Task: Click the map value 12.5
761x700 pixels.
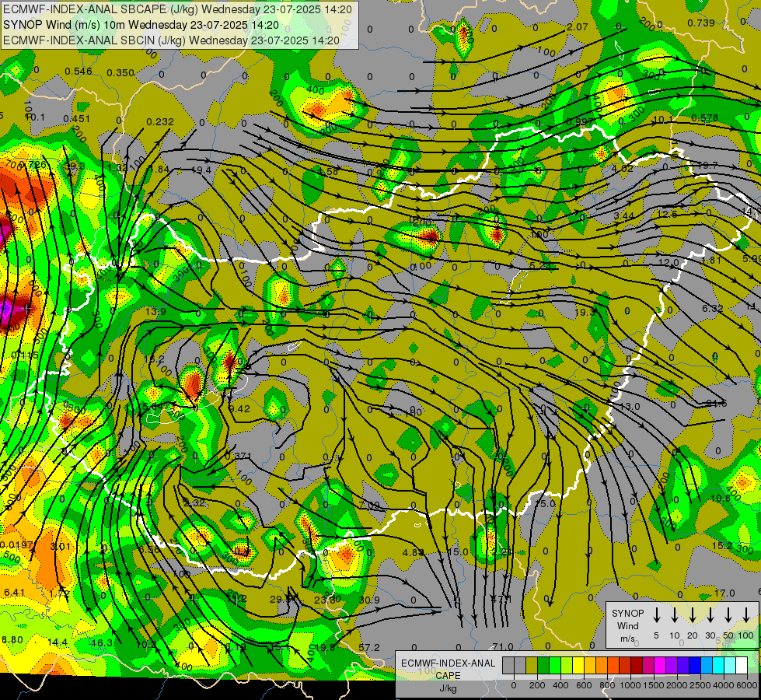Action: click(667, 214)
